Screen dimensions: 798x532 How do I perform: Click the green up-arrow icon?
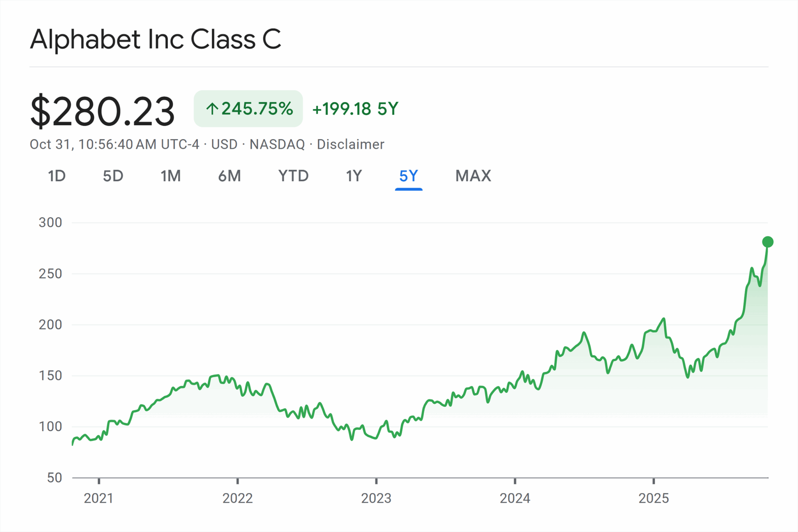coord(212,109)
